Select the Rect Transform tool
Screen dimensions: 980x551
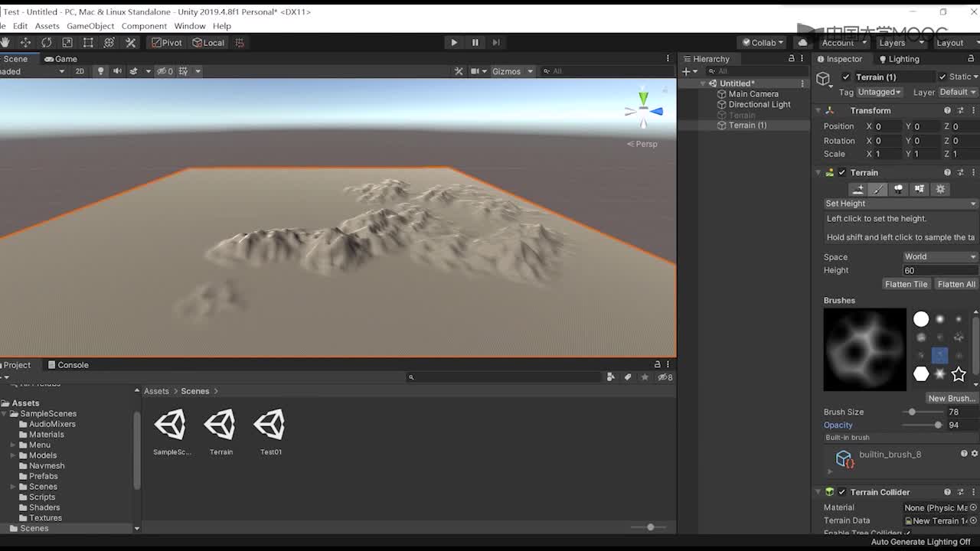[88, 43]
